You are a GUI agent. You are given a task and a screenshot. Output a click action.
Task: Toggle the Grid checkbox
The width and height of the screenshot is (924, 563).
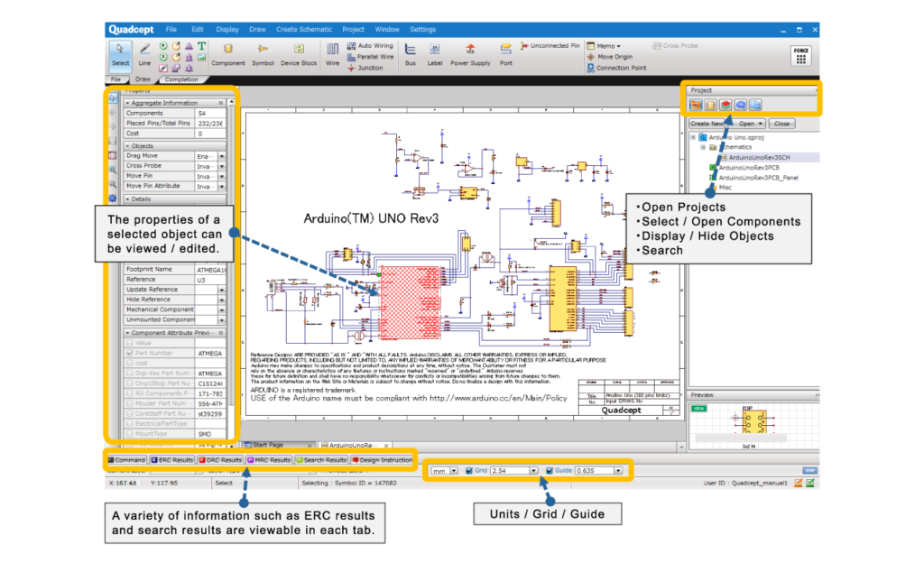[x=469, y=470]
